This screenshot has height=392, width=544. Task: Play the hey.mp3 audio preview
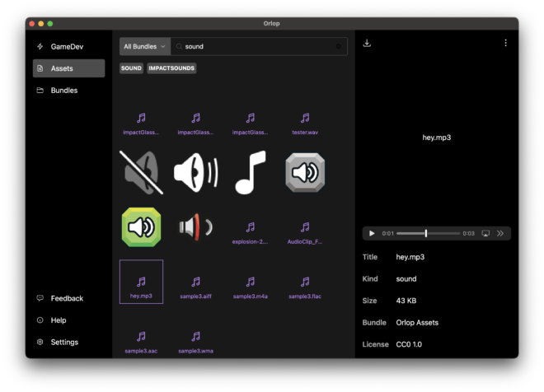coord(372,234)
